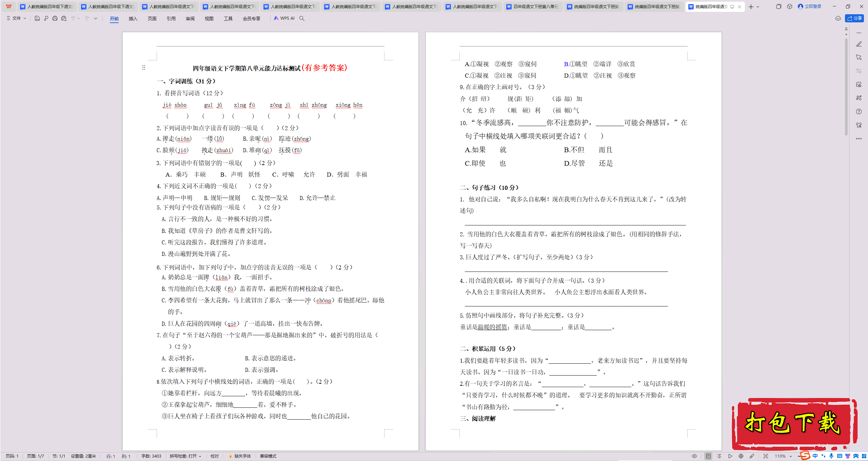Click the Save document icon
Image resolution: width=868 pixels, height=461 pixels.
coord(37,18)
